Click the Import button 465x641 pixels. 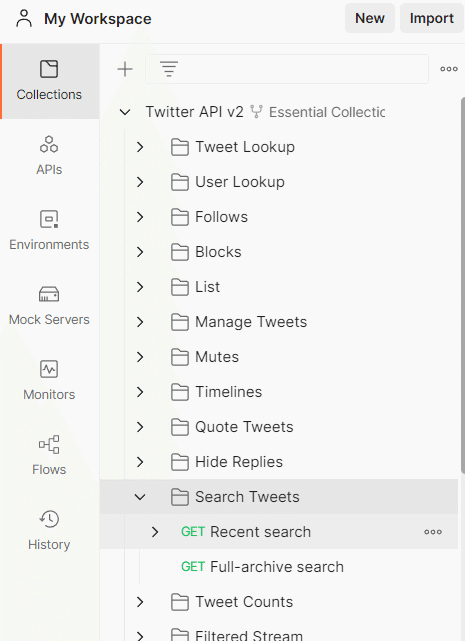point(432,18)
